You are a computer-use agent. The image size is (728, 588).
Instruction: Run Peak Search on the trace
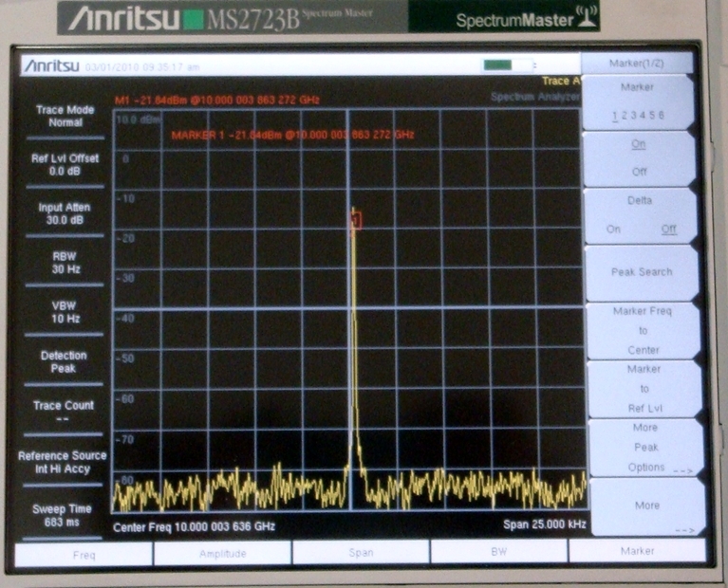(x=642, y=272)
